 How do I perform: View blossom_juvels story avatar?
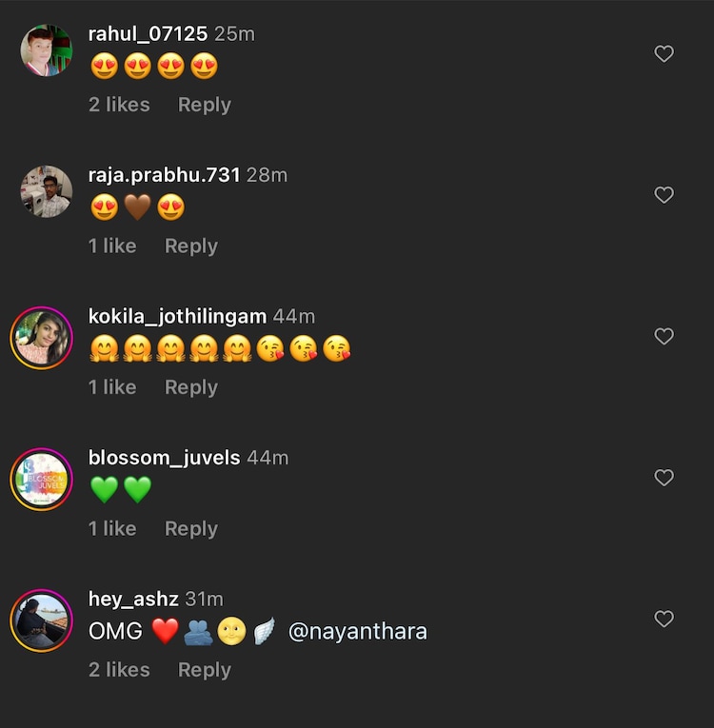pyautogui.click(x=42, y=479)
